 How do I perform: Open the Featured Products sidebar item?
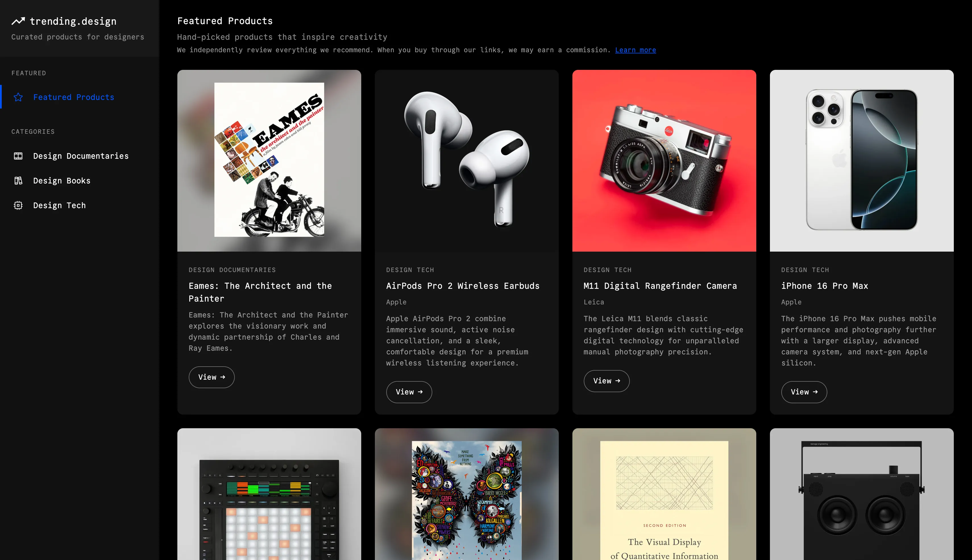(x=74, y=97)
